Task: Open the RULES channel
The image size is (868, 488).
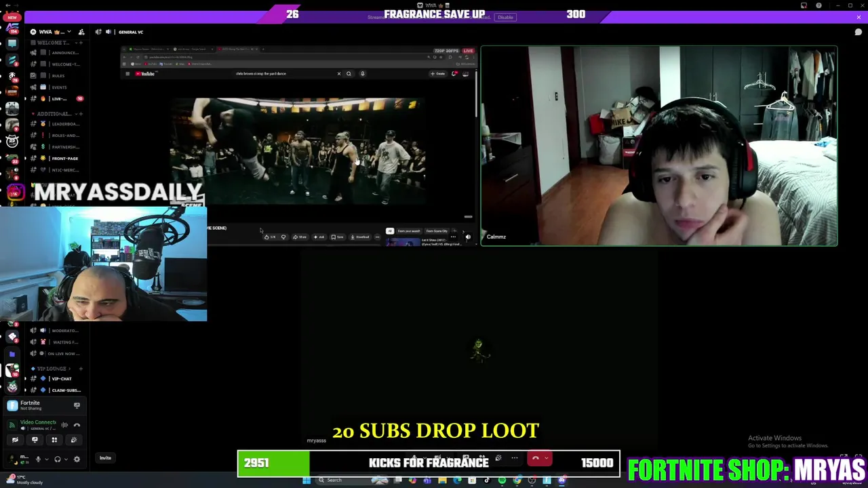Action: [58, 75]
